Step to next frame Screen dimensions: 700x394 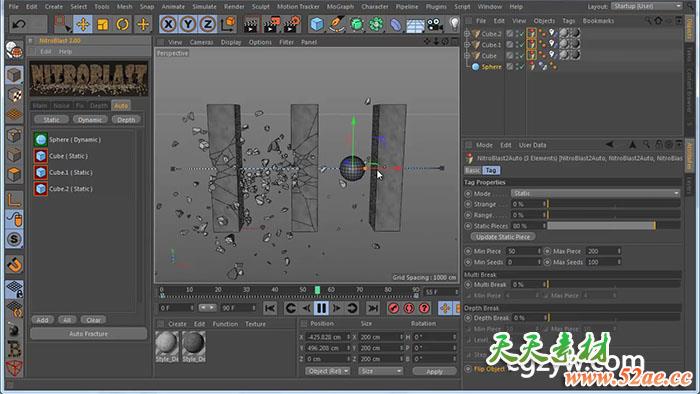pos(336,308)
